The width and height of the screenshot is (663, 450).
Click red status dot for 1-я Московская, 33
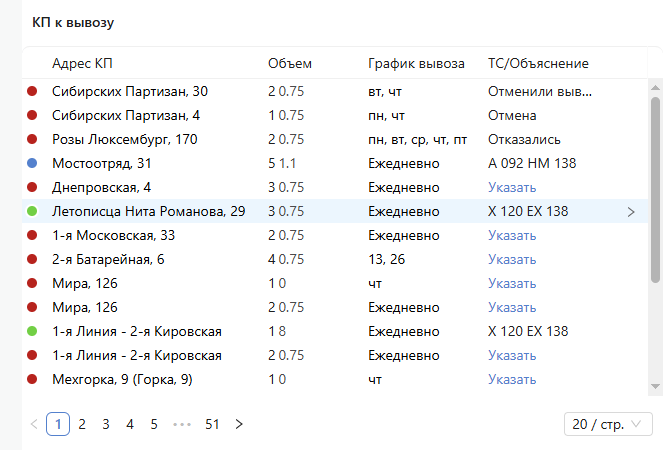pos(32,235)
